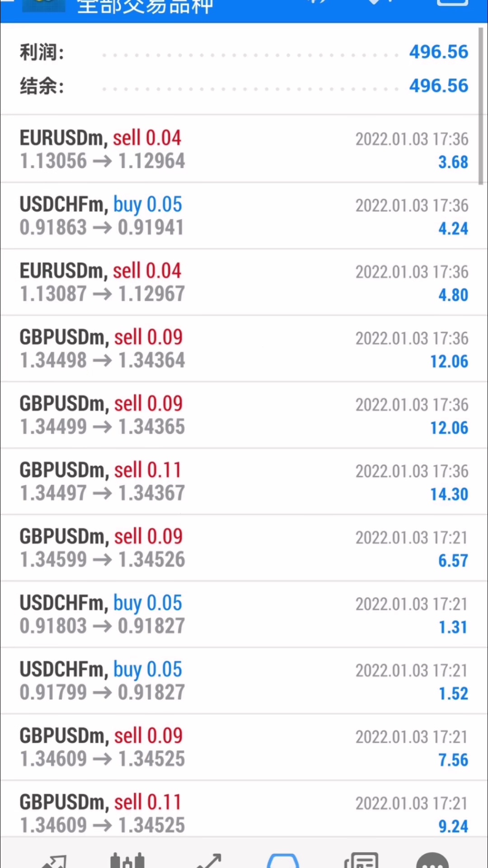Open the candlestick Charts tab
This screenshot has width=488, height=868.
pyautogui.click(x=127, y=859)
